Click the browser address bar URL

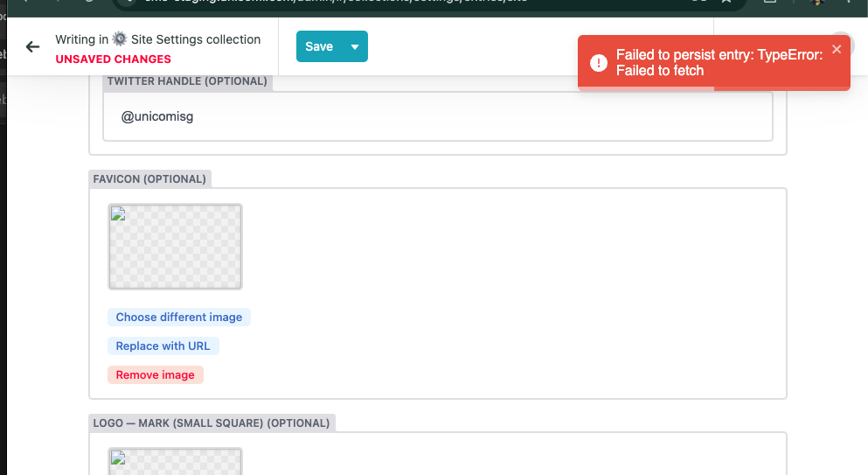pos(332,2)
